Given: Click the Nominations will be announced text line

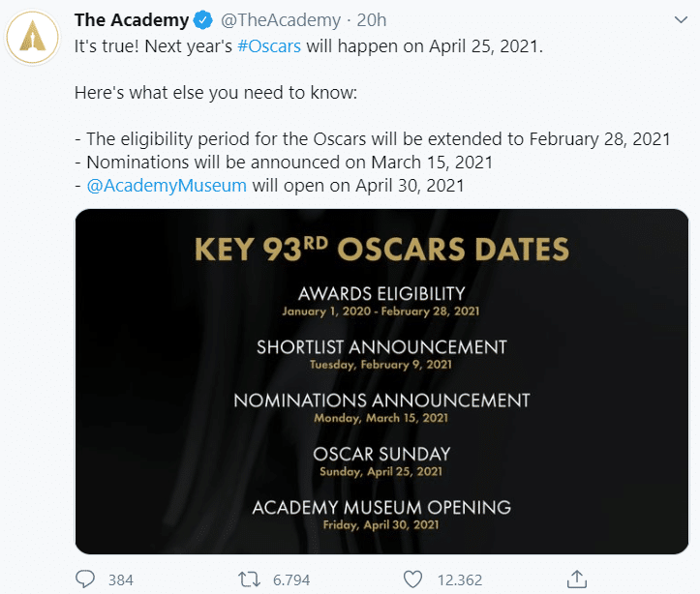Looking at the screenshot, I should (x=289, y=162).
